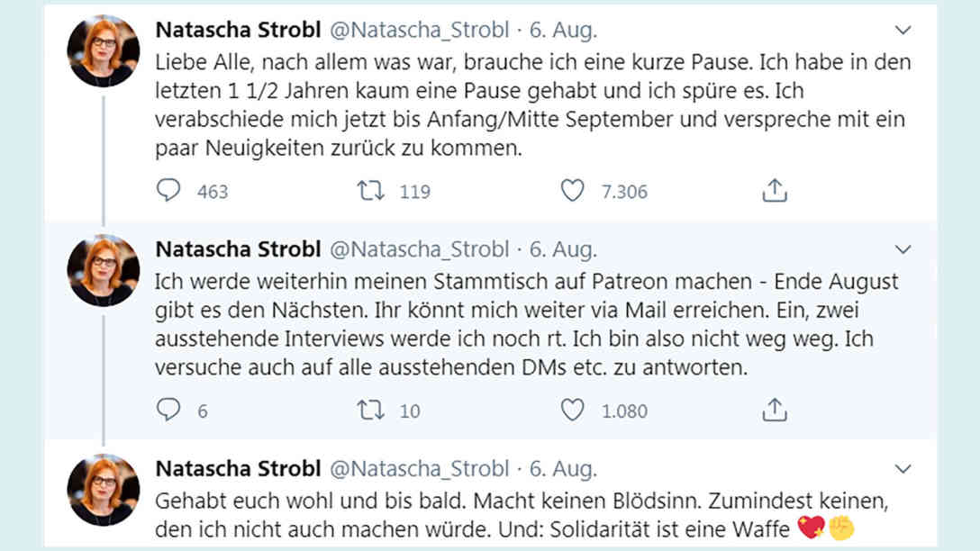Share the first tweet via the upload icon
980x551 pixels.
773,190
